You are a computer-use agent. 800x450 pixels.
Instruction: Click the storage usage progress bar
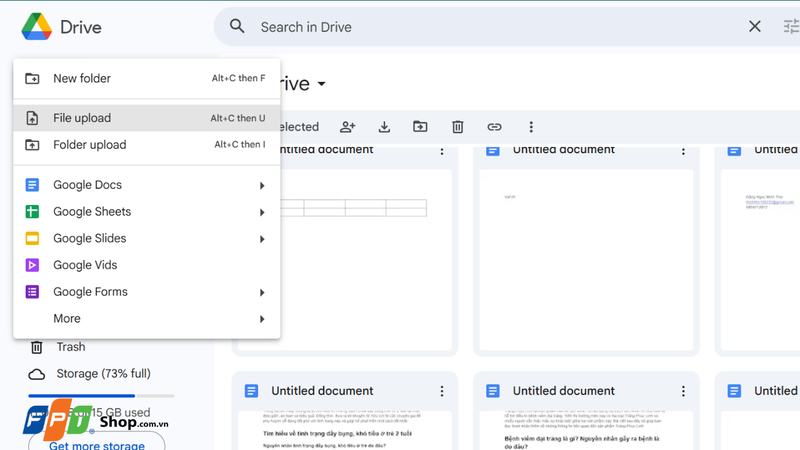(102, 395)
